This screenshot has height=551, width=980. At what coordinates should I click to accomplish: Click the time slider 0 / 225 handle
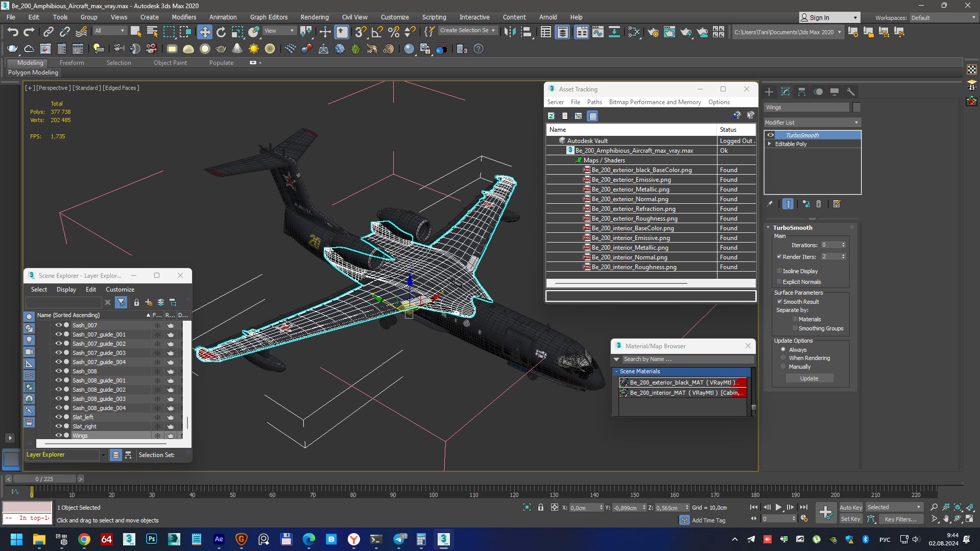pyautogui.click(x=44, y=479)
